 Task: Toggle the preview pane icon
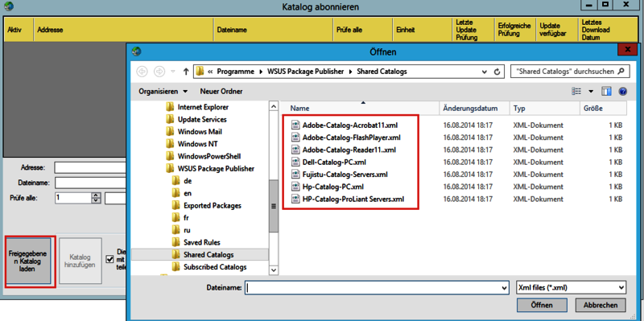(x=607, y=91)
